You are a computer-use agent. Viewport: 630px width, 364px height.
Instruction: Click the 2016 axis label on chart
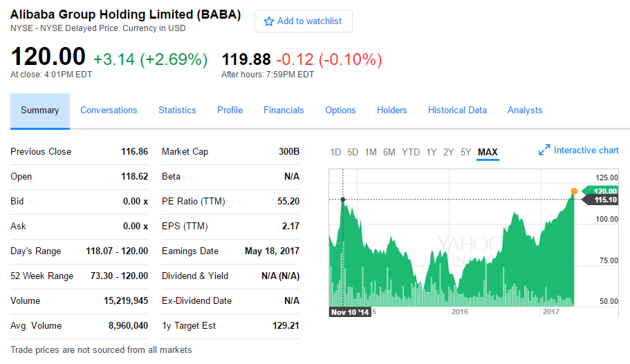click(460, 312)
